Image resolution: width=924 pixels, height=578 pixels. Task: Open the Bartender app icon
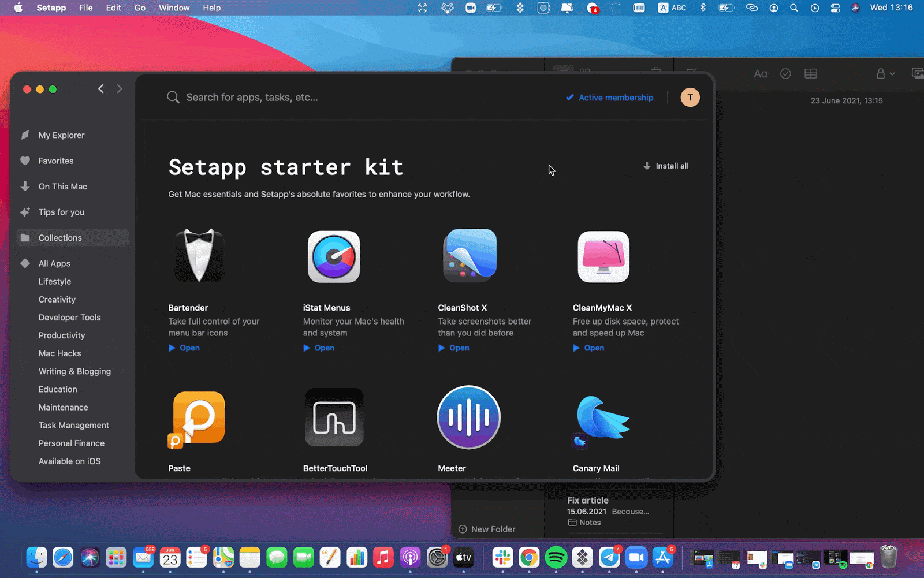pos(199,255)
